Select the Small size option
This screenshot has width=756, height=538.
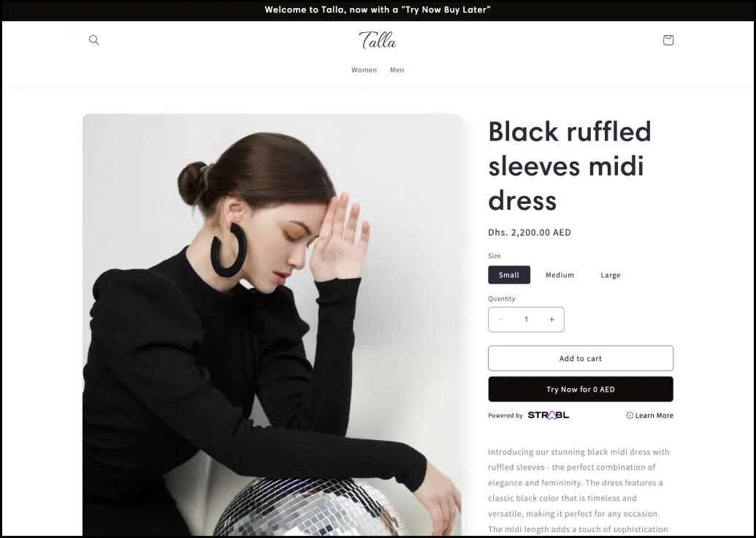[x=508, y=275]
